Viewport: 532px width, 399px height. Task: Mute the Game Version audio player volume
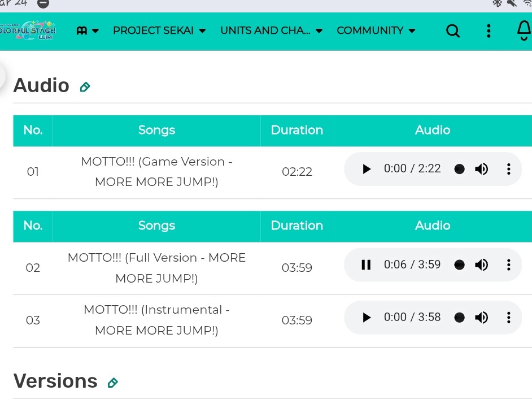click(x=481, y=168)
